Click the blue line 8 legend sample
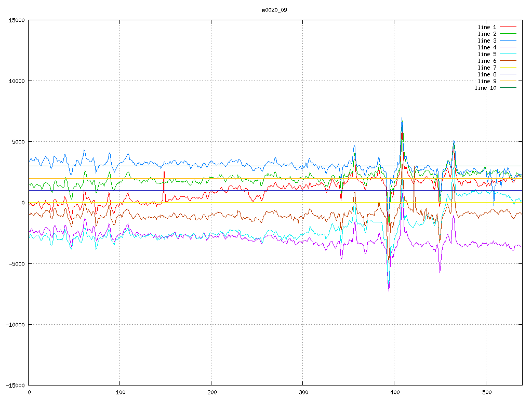Viewport: 532px width, 399px height. (509, 74)
